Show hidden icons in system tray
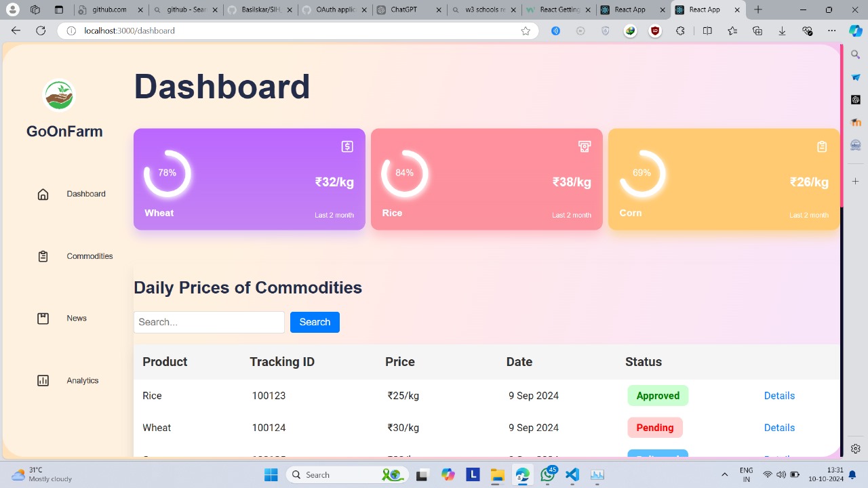Image resolution: width=868 pixels, height=488 pixels. (x=724, y=474)
